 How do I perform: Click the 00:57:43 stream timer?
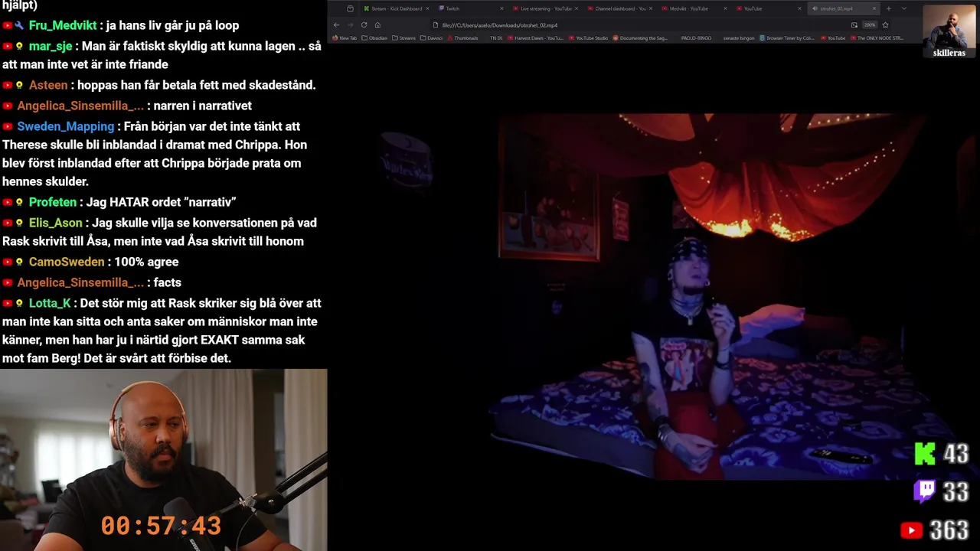coord(161,526)
